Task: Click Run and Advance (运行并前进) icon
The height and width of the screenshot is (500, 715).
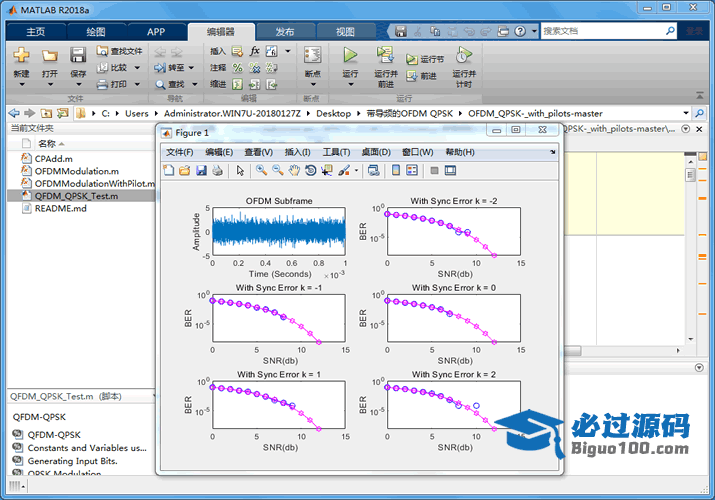Action: (385, 55)
